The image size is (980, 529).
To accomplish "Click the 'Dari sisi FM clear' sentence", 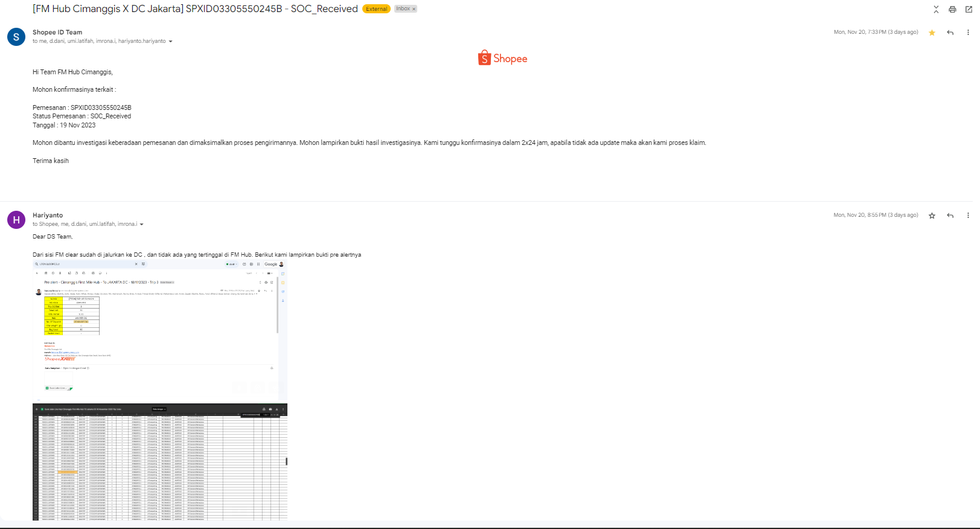I will [197, 255].
